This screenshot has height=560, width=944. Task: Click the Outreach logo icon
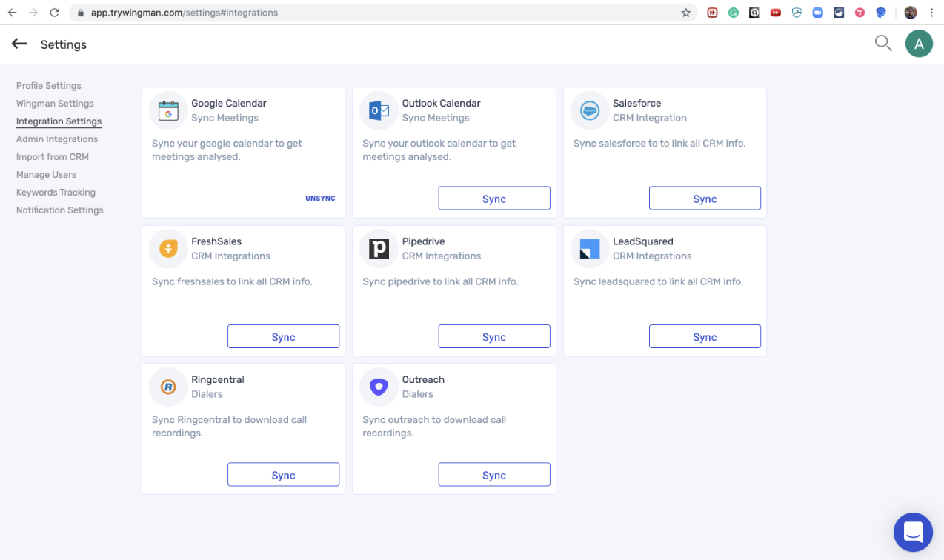[x=379, y=387]
